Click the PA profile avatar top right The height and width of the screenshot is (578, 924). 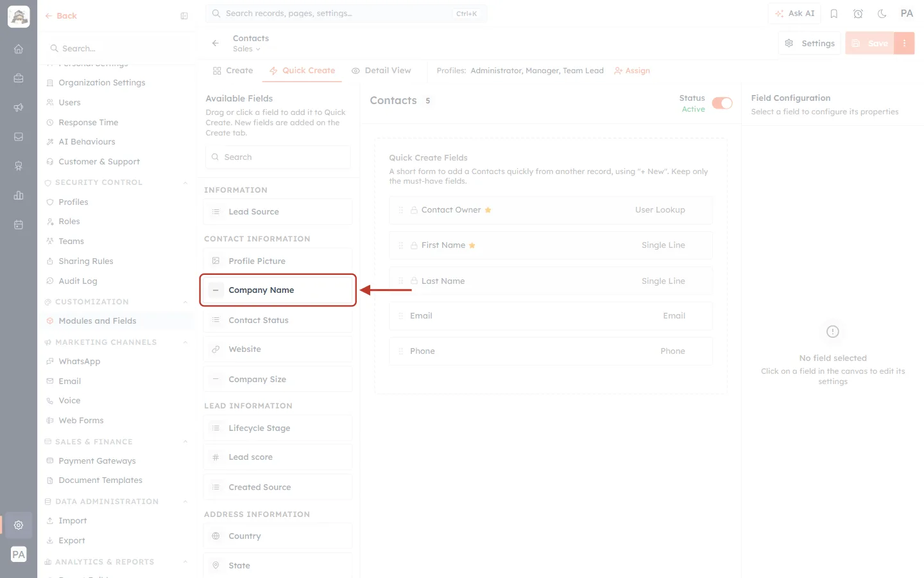tap(907, 13)
